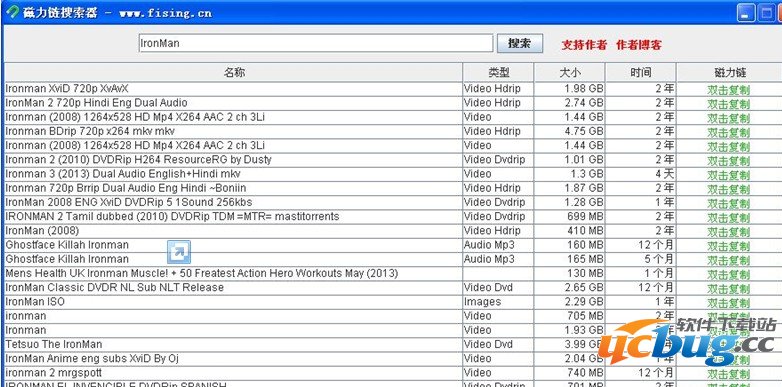782x387 pixels.
Task: Select row Ironman BDrip 720p x264 mkv mkv
Action: (393, 131)
